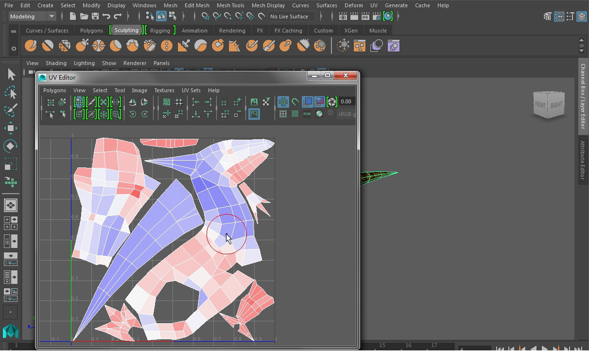Flip UVs horizontally in UV Editor toolbar
Viewport: 589px width, 364px height.
pyautogui.click(x=133, y=102)
